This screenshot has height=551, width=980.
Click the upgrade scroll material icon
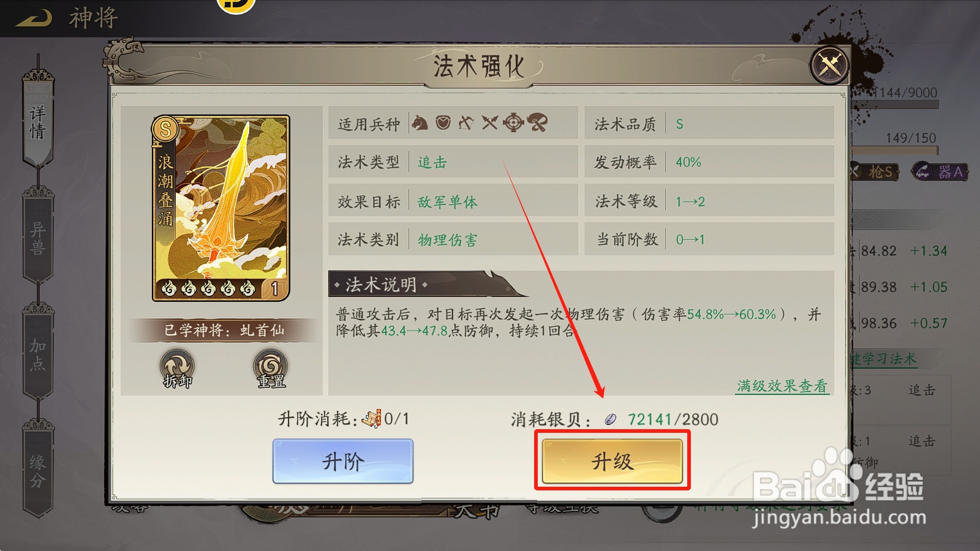[371, 419]
